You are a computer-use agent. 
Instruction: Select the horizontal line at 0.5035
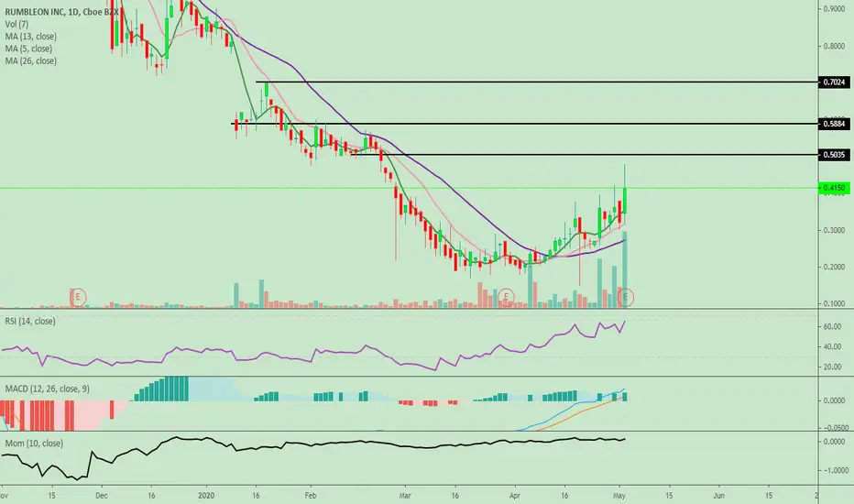(x=584, y=155)
